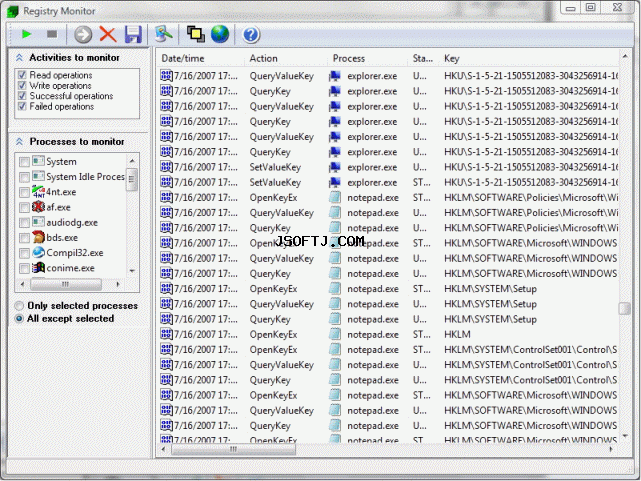Check the 4nt.exe process checkbox
Image resolution: width=641 pixels, height=481 pixels.
coord(24,192)
